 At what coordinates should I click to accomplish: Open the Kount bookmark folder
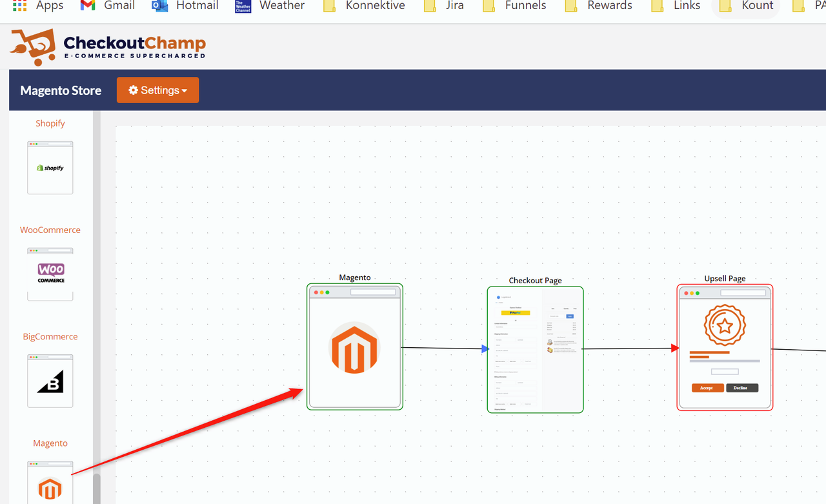pyautogui.click(x=746, y=6)
